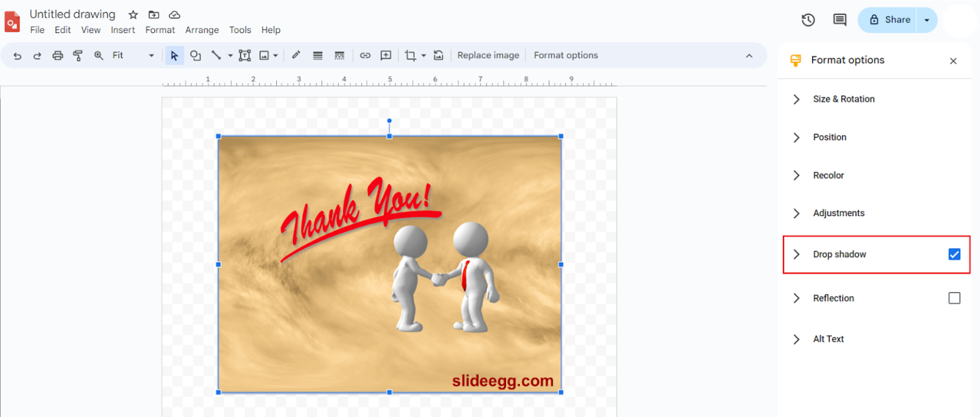Screen dimensions: 980x417
Task: Insert a link
Action: tap(365, 55)
